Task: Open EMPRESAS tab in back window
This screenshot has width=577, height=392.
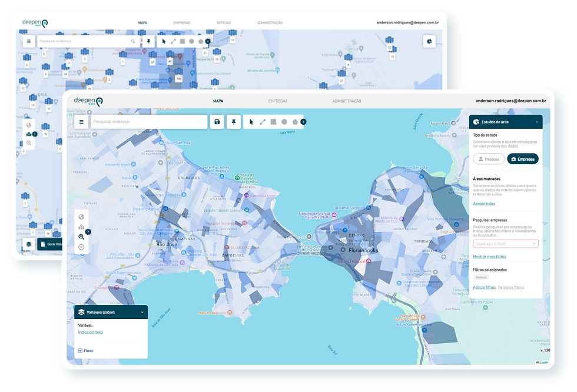Action: coord(182,23)
